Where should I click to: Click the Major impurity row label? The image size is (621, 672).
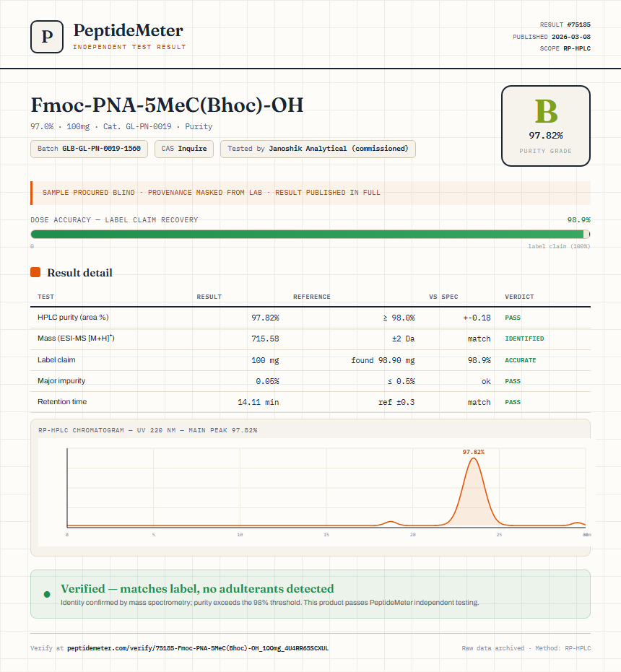(x=61, y=380)
